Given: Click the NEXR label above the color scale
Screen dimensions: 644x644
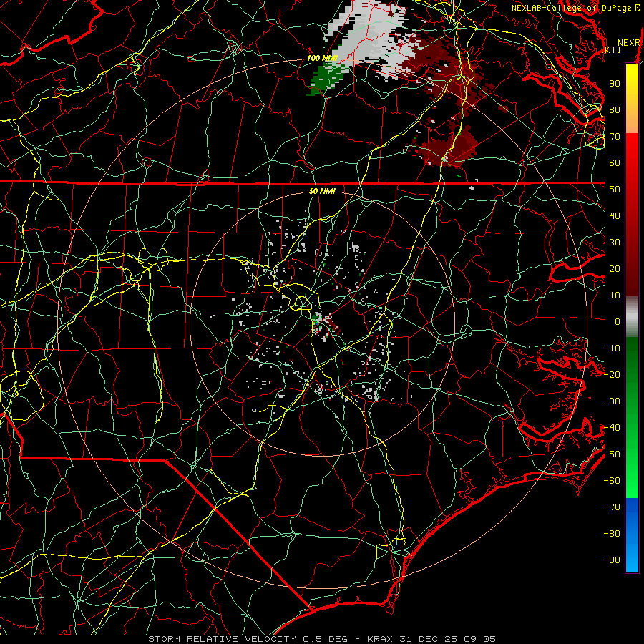Looking at the screenshot, I should coord(629,43).
